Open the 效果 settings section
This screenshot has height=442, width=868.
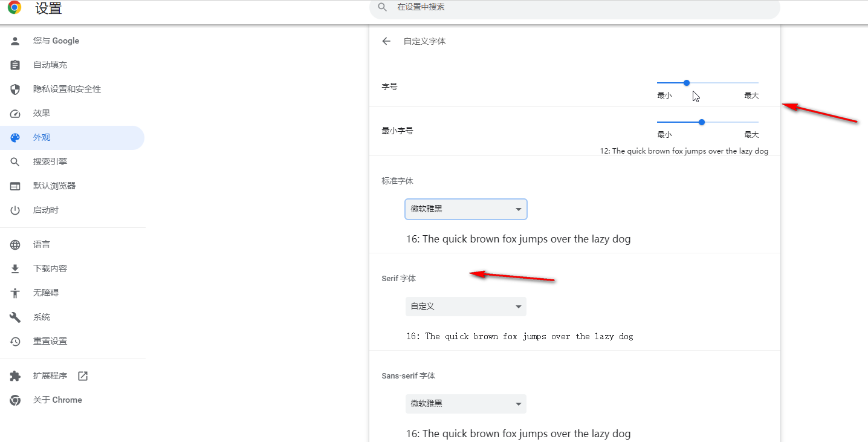point(73,114)
